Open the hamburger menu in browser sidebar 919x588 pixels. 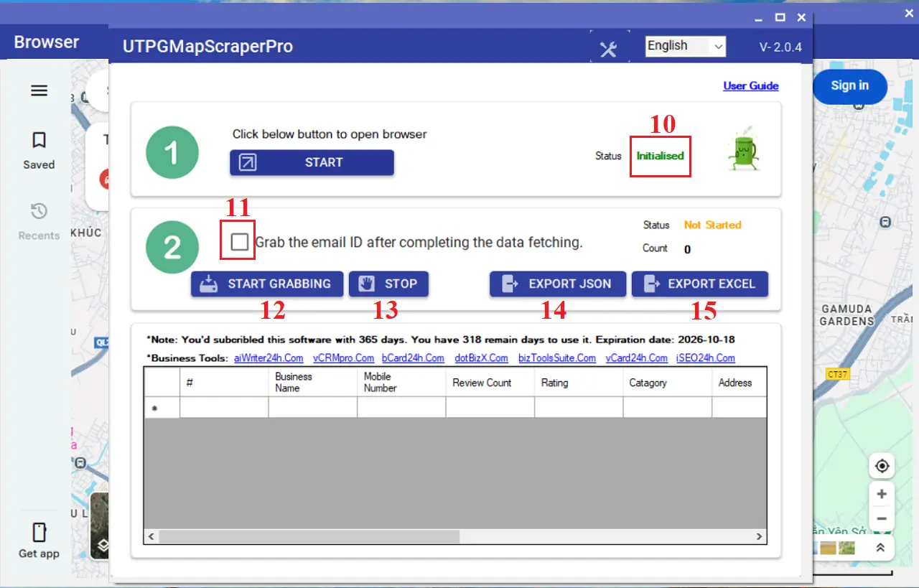(39, 90)
